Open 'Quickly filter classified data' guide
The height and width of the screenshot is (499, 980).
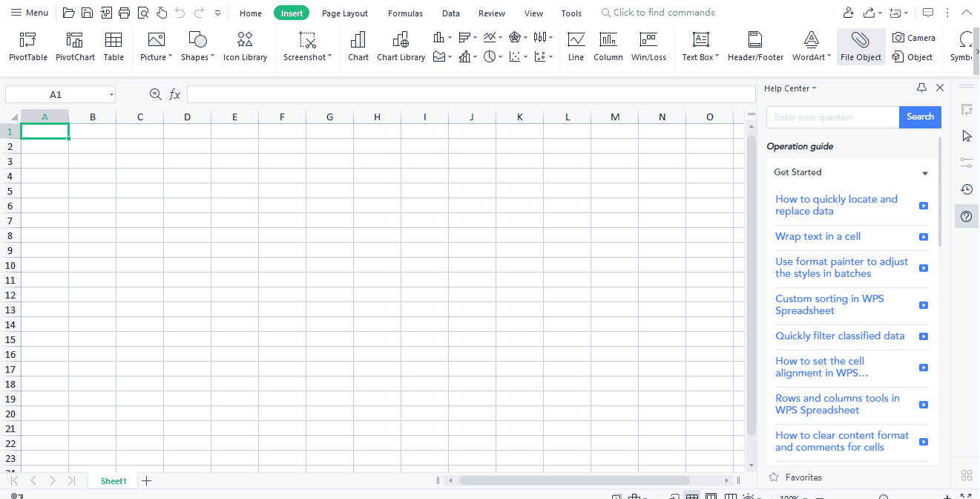[840, 336]
